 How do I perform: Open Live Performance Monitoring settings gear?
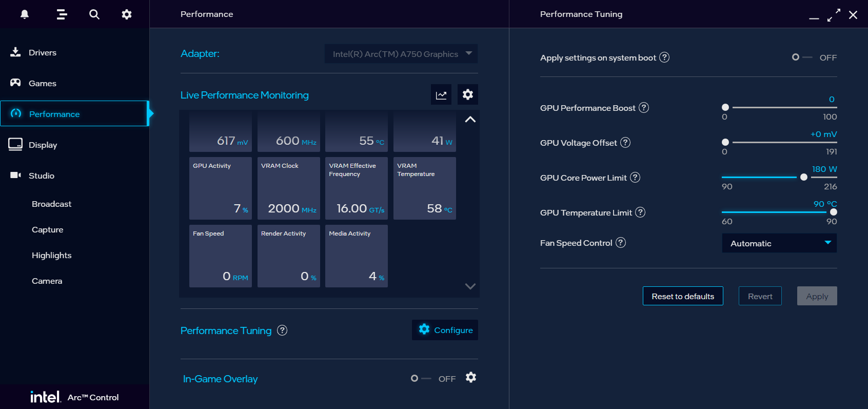[x=468, y=95]
